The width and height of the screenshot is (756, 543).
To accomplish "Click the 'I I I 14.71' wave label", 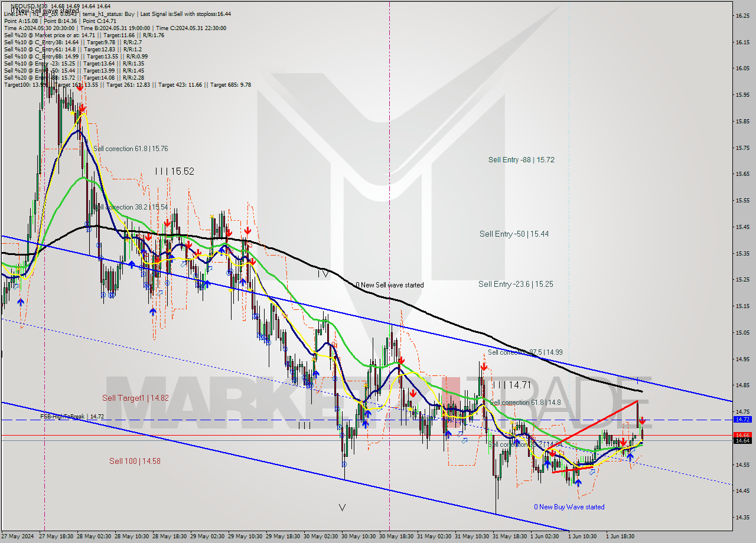I will 511,385.
